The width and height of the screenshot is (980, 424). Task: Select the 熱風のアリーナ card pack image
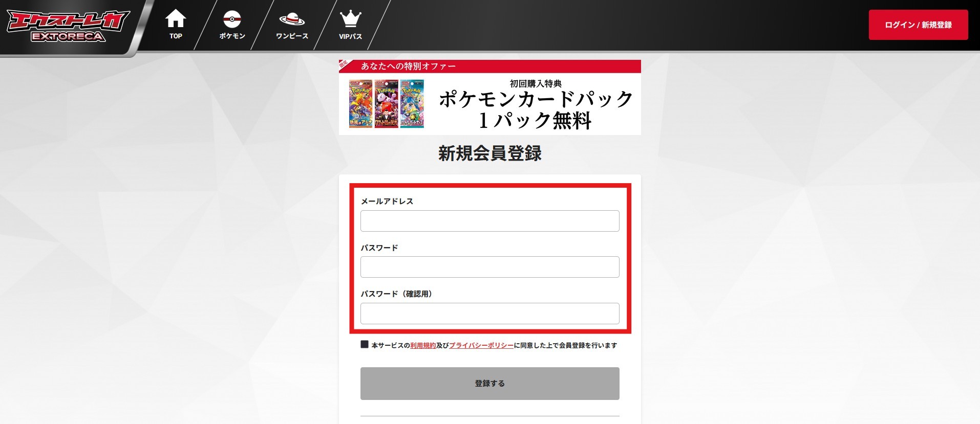tap(360, 103)
